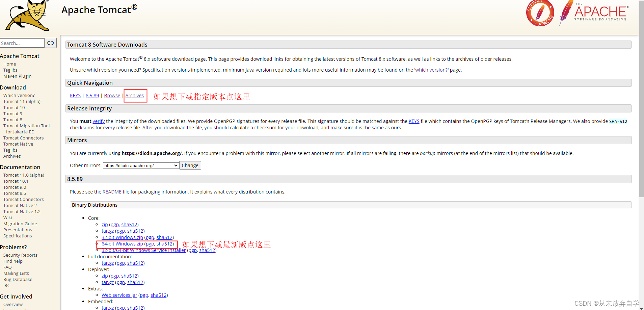644x310 pixels.
Task: Open sha512 for Core tar.gz
Action: coord(135,231)
